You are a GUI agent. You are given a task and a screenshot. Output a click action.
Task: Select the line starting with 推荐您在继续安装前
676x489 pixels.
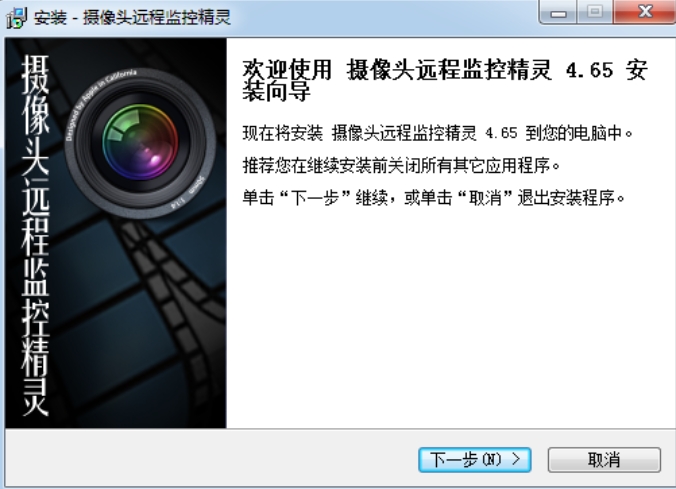pos(401,166)
